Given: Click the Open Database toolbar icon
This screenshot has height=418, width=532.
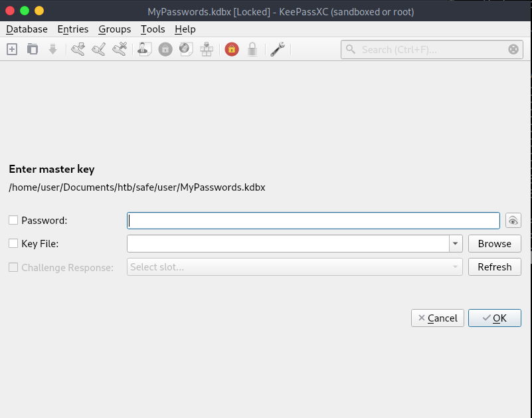Looking at the screenshot, I should (32, 49).
